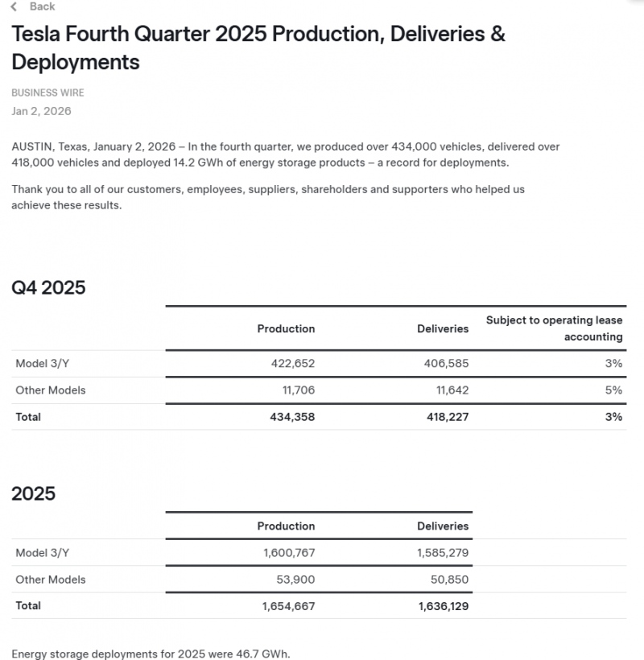Click the energy storage deployments 46.7 GWh sentence
644x660 pixels.
tap(151, 654)
